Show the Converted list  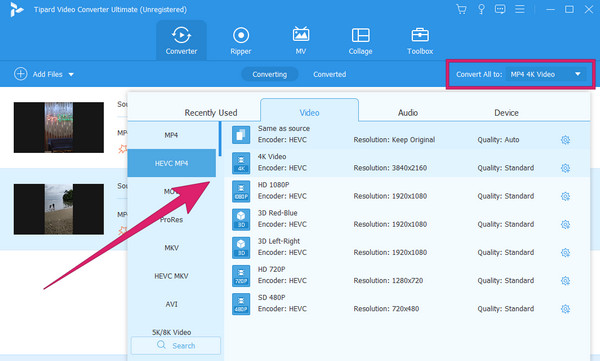329,74
